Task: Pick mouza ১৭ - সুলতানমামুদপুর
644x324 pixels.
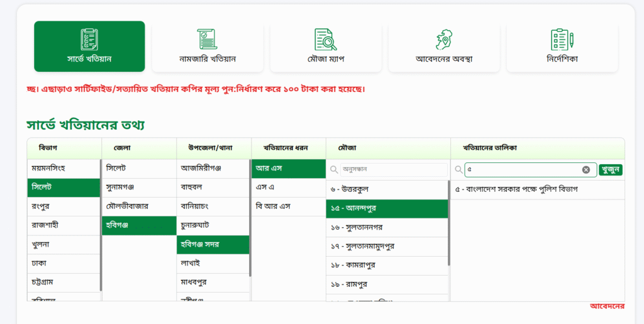Action: [387, 247]
